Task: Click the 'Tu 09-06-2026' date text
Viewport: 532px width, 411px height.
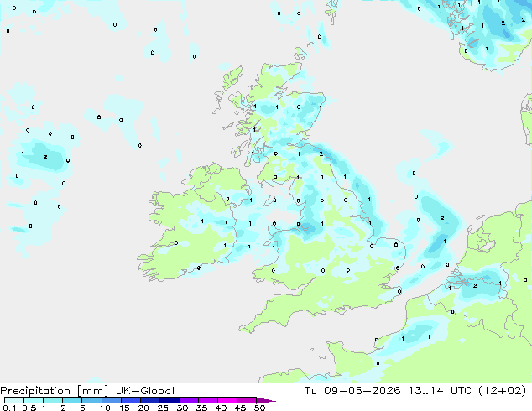Action: pyautogui.click(x=352, y=391)
